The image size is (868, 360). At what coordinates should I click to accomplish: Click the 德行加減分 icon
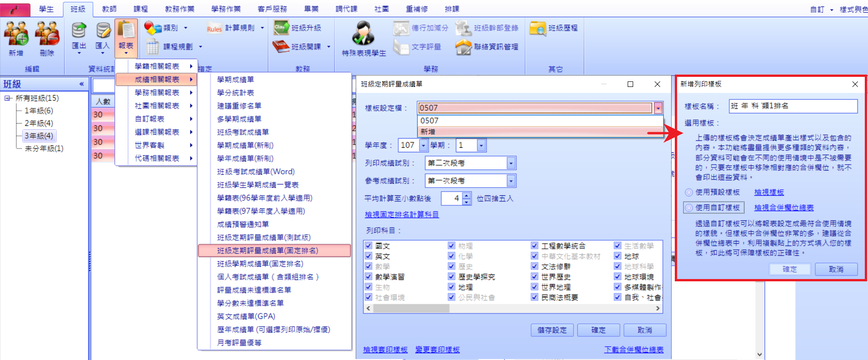click(401, 28)
